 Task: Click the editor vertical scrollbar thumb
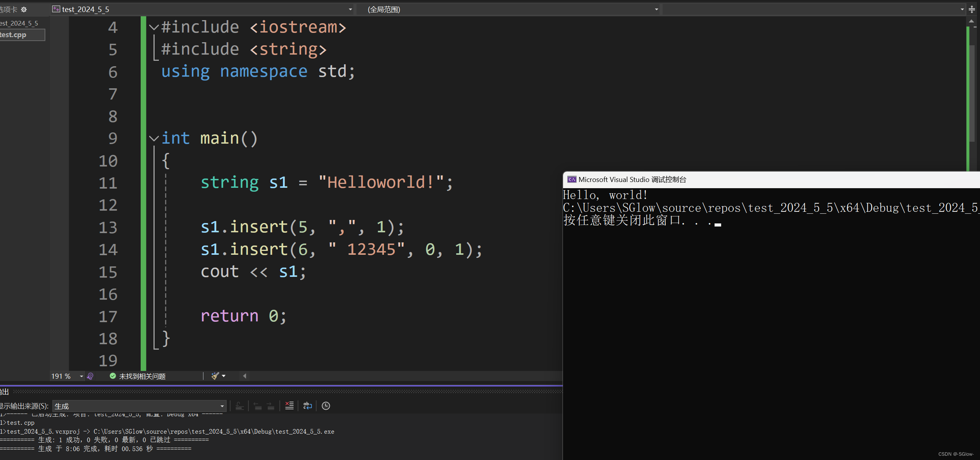click(972, 93)
